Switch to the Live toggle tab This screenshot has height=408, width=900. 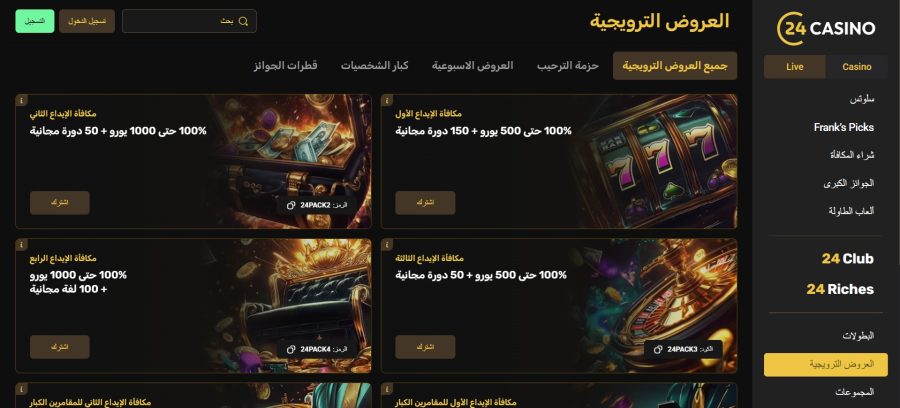pyautogui.click(x=794, y=67)
